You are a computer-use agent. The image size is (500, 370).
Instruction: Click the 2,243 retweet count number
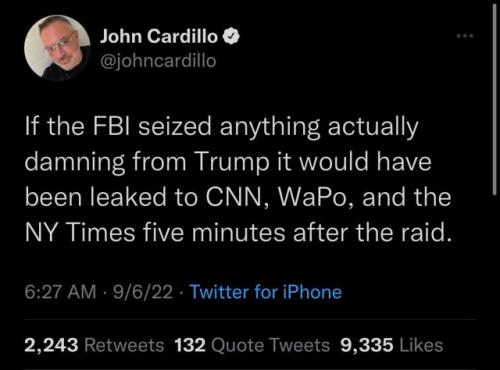51,345
